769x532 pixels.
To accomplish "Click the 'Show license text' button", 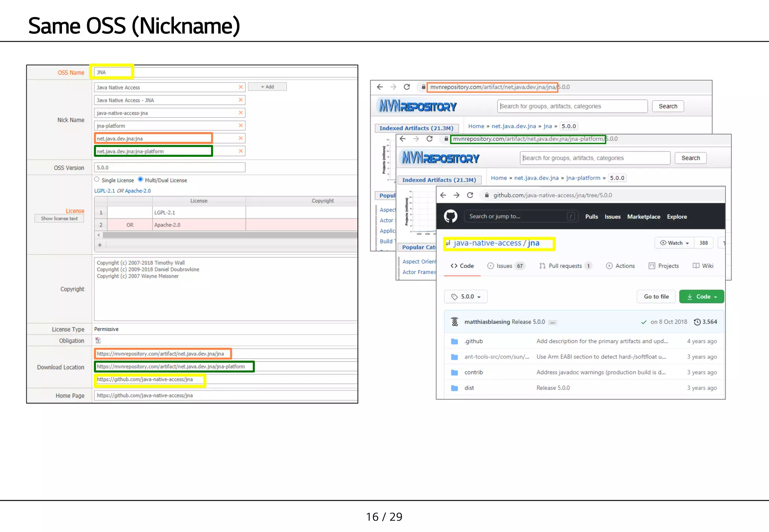I will (59, 218).
